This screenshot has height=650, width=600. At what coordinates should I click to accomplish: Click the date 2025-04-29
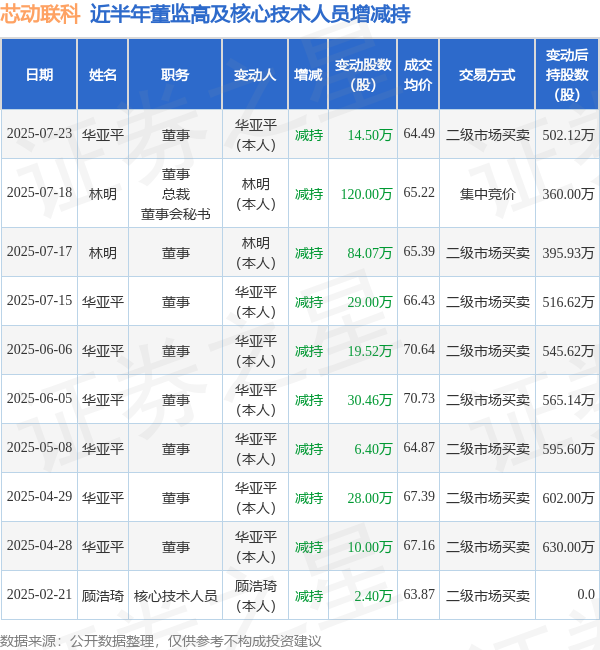point(39,497)
